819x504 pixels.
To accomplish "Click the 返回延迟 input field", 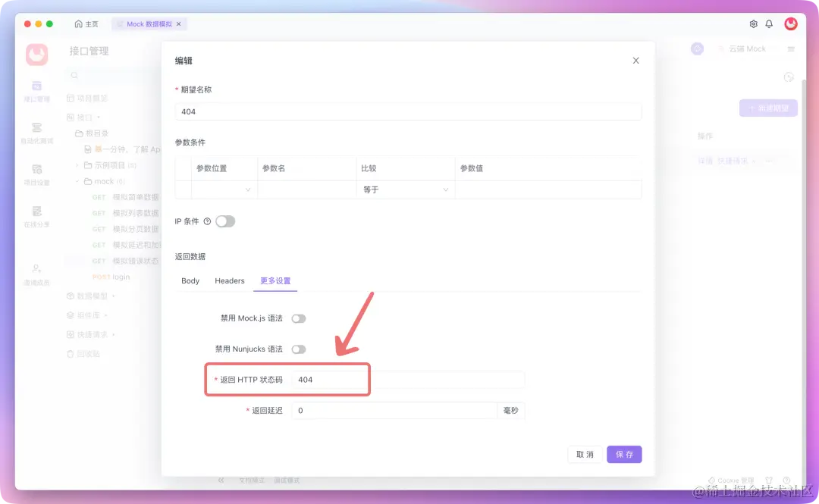I will [394, 411].
